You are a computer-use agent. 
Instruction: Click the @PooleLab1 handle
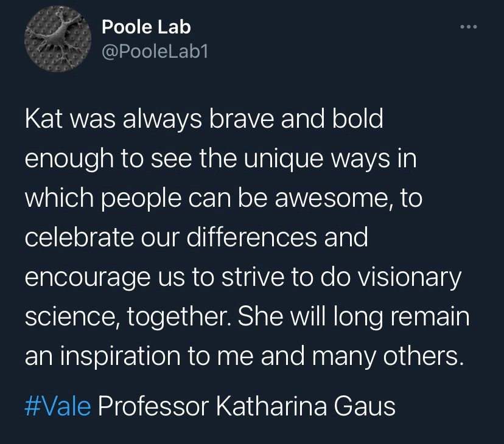pyautogui.click(x=155, y=52)
